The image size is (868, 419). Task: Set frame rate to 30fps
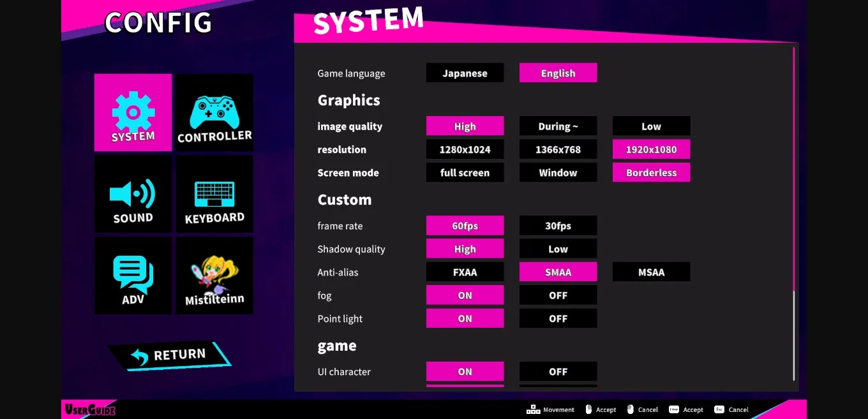tap(558, 226)
